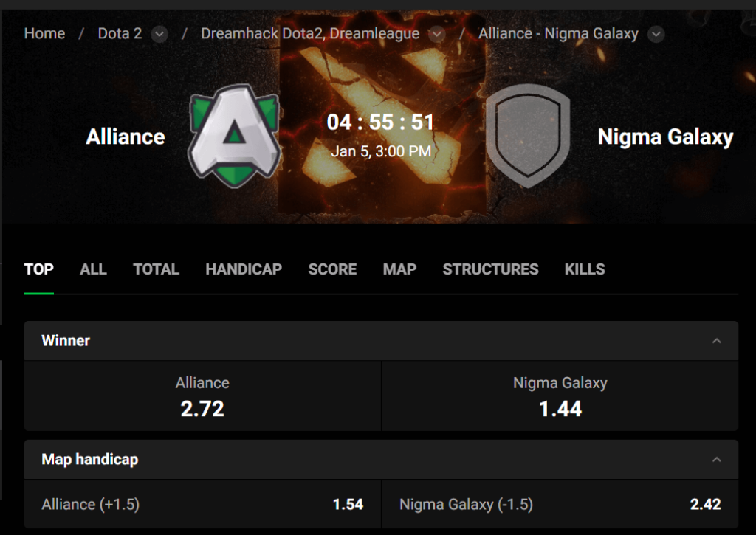
Task: Expand the Dreamleague tournament breadcrumb dropdown
Action: [437, 34]
